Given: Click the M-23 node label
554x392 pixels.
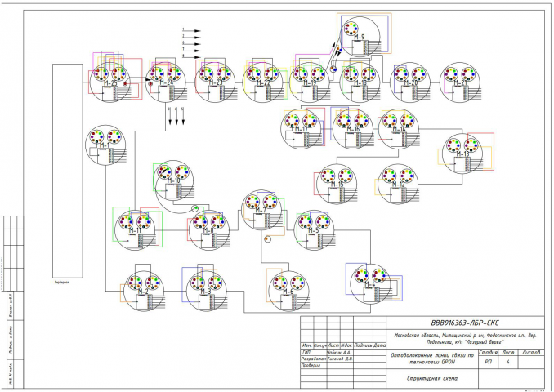Looking at the screenshot, I should tap(216, 83).
